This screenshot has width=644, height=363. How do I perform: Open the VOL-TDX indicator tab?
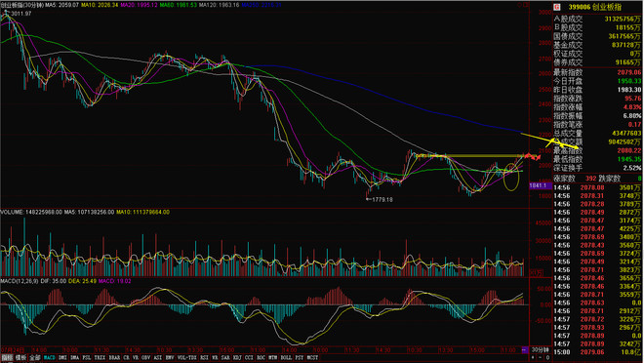point(187,358)
